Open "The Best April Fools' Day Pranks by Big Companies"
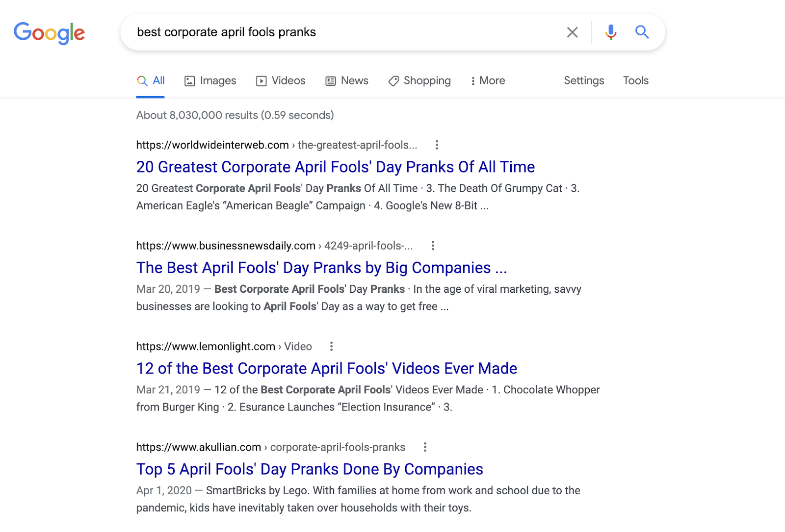The image size is (785, 532). click(321, 268)
